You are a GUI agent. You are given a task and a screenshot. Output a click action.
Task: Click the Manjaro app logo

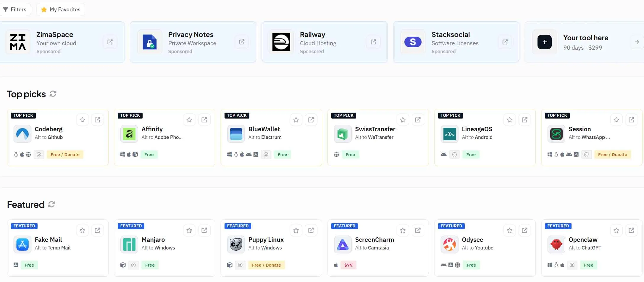coord(129,244)
